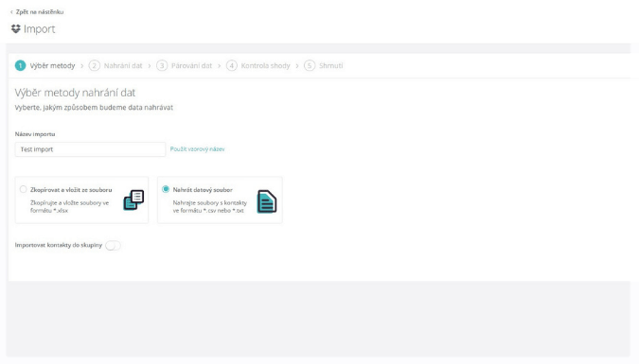Select Zkopírovat a vložit ze souboru radio
Viewport: 639px width, 364px height.
coord(24,189)
